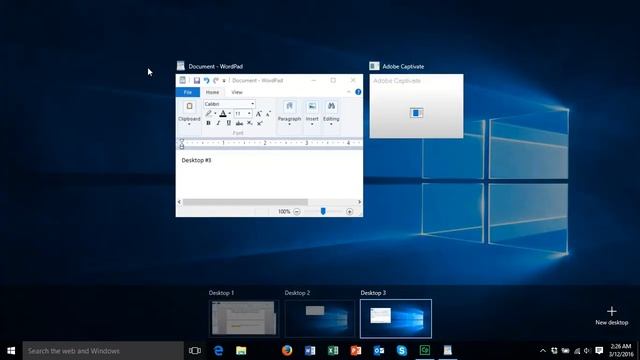Open Microsoft Word from the taskbar
The width and height of the screenshot is (640, 360).
[310, 351]
